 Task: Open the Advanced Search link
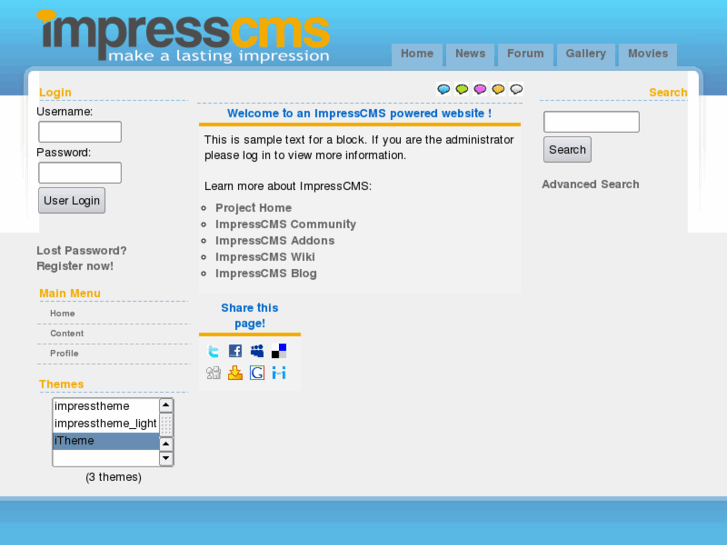tap(590, 185)
